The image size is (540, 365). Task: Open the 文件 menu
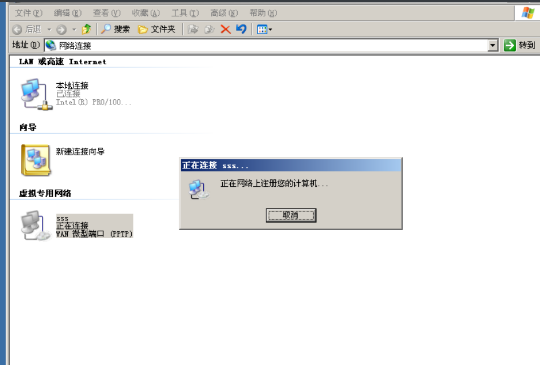pyautogui.click(x=28, y=13)
